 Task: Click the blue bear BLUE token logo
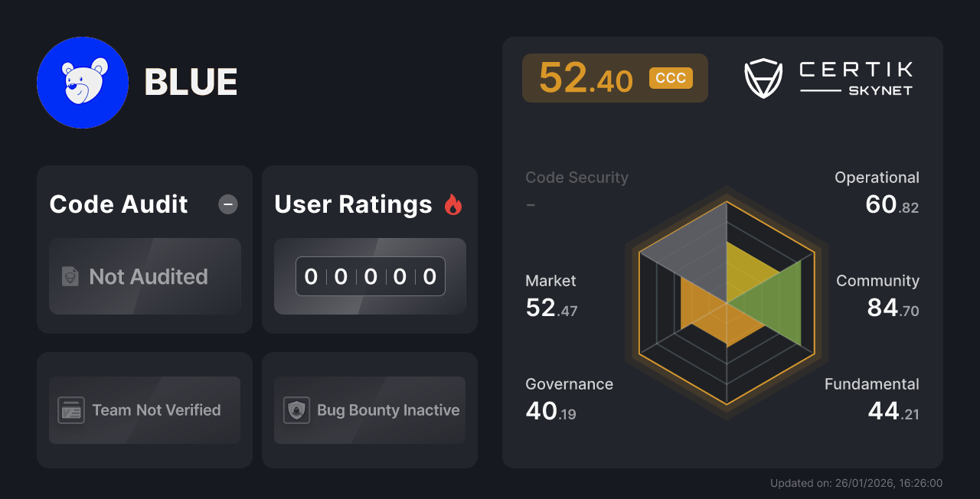tap(83, 82)
